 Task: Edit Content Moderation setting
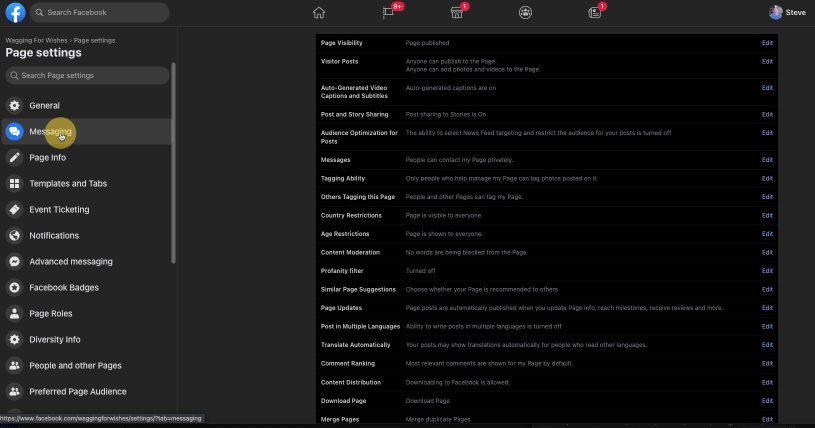tap(767, 252)
